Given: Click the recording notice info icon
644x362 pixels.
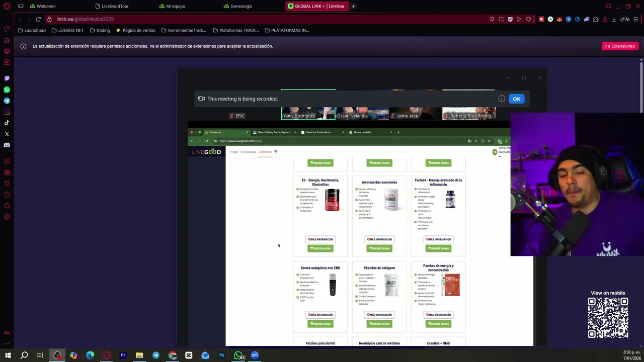Looking at the screenshot, I should point(502,99).
